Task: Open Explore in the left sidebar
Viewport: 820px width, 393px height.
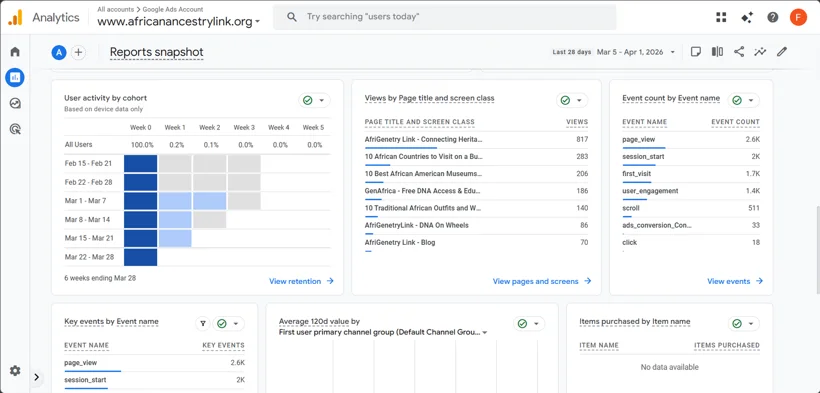Action: click(15, 103)
